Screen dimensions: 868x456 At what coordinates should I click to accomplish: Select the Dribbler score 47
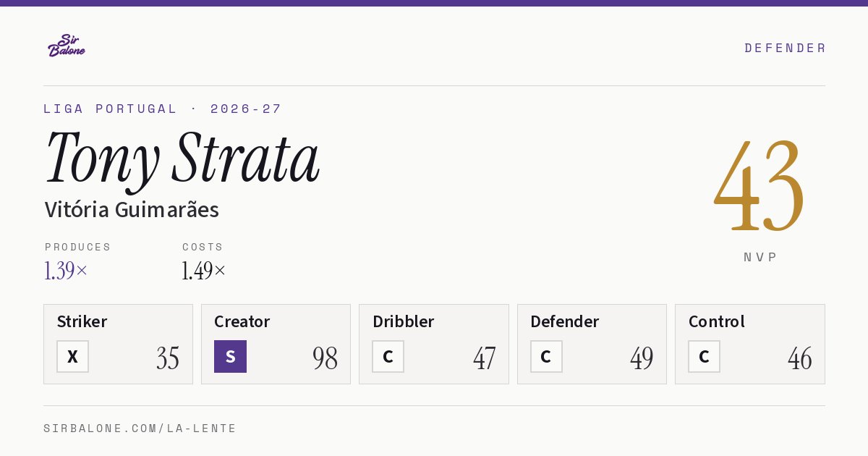pos(484,358)
